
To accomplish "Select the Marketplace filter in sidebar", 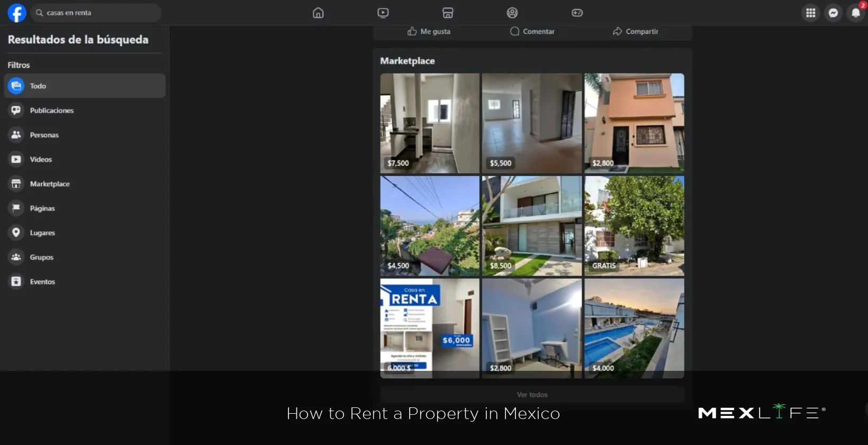I will point(85,184).
